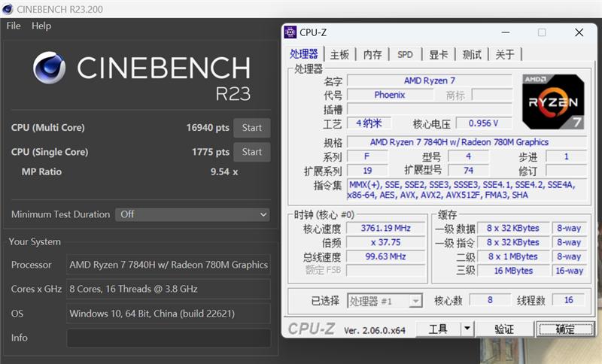Open the 处理器 #1 selection dropdown

point(385,301)
